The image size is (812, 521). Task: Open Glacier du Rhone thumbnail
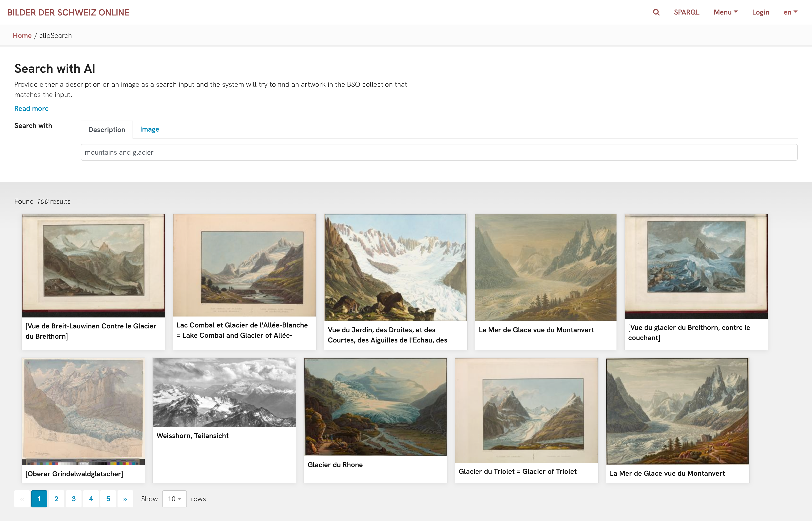coord(375,407)
